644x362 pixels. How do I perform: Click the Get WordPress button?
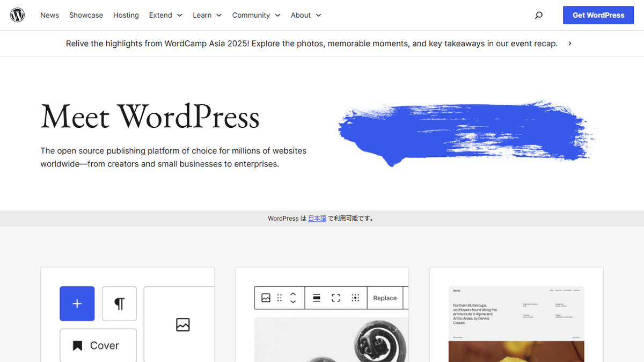(598, 15)
